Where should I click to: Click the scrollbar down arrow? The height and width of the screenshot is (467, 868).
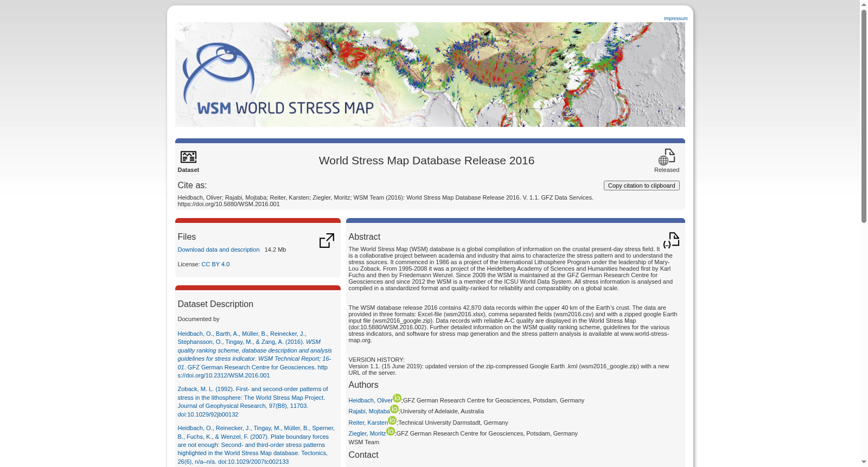864,462
